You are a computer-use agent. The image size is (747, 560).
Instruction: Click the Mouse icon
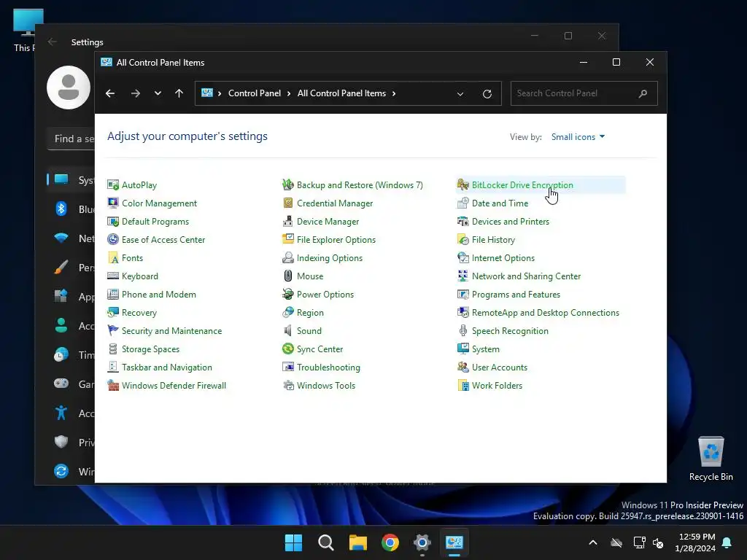coord(287,276)
